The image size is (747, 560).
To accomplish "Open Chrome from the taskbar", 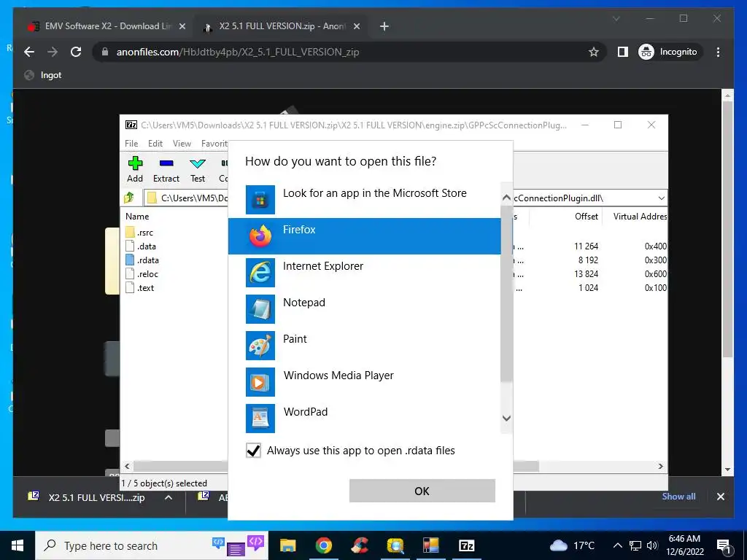I will (x=323, y=545).
